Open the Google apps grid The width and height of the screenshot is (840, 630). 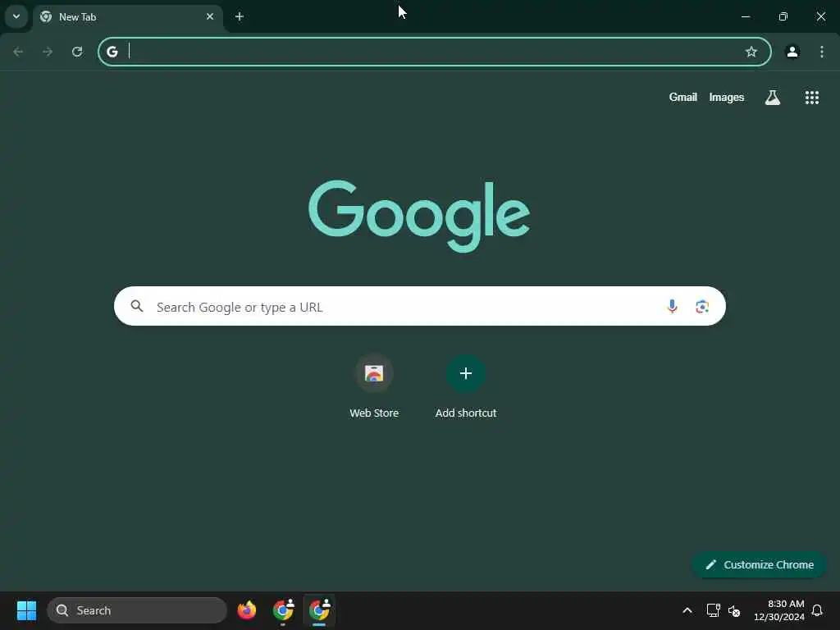click(x=811, y=97)
